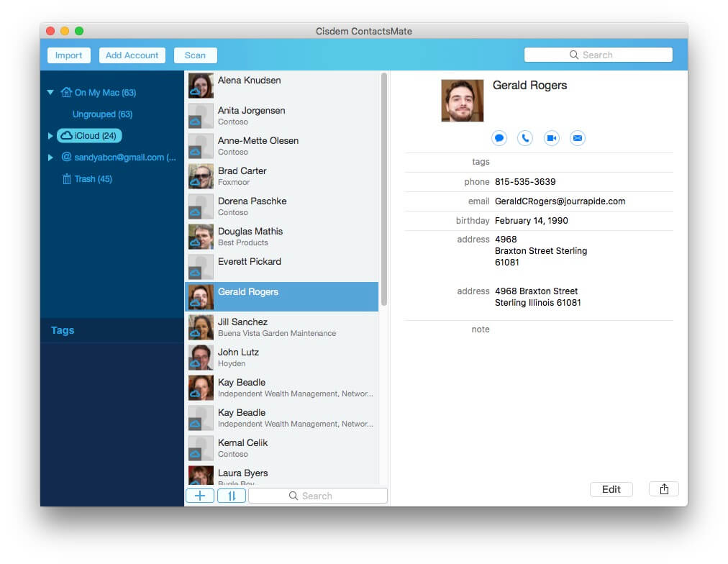Click Edit to modify the contact
Screen dimensions: 728x564
(x=611, y=489)
